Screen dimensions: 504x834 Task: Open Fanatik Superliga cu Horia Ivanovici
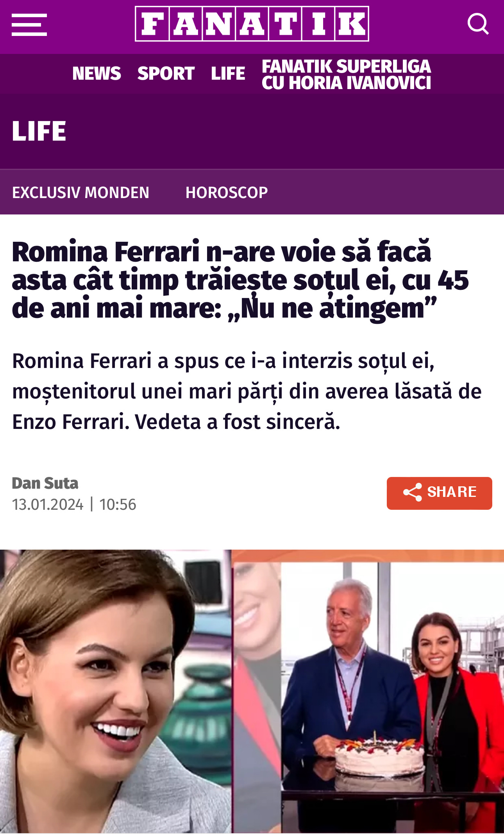pyautogui.click(x=346, y=74)
